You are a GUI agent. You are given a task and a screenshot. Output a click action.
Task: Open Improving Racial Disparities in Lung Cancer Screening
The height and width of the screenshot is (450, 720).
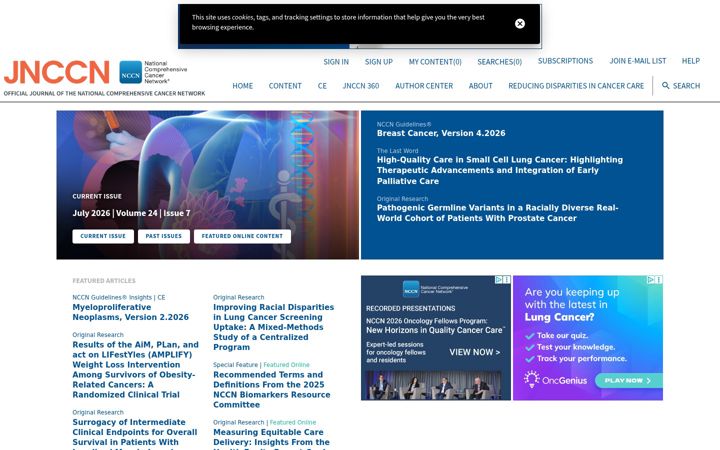coord(273,327)
